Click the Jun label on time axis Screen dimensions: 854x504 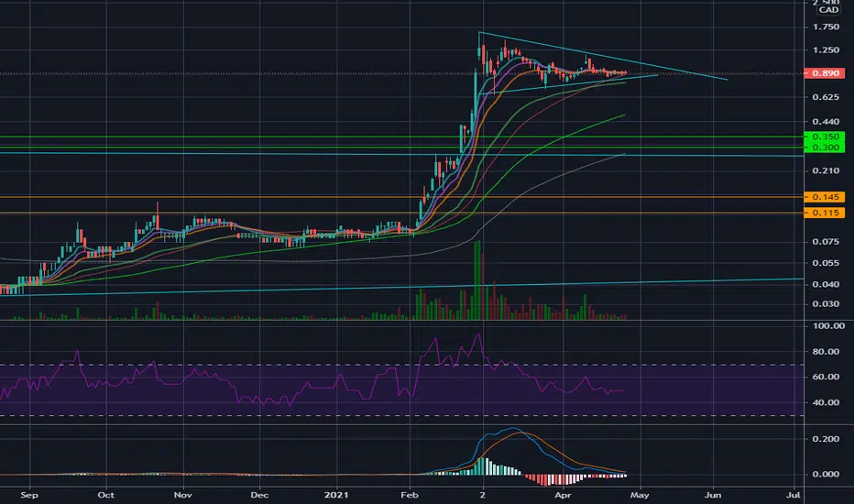(712, 495)
